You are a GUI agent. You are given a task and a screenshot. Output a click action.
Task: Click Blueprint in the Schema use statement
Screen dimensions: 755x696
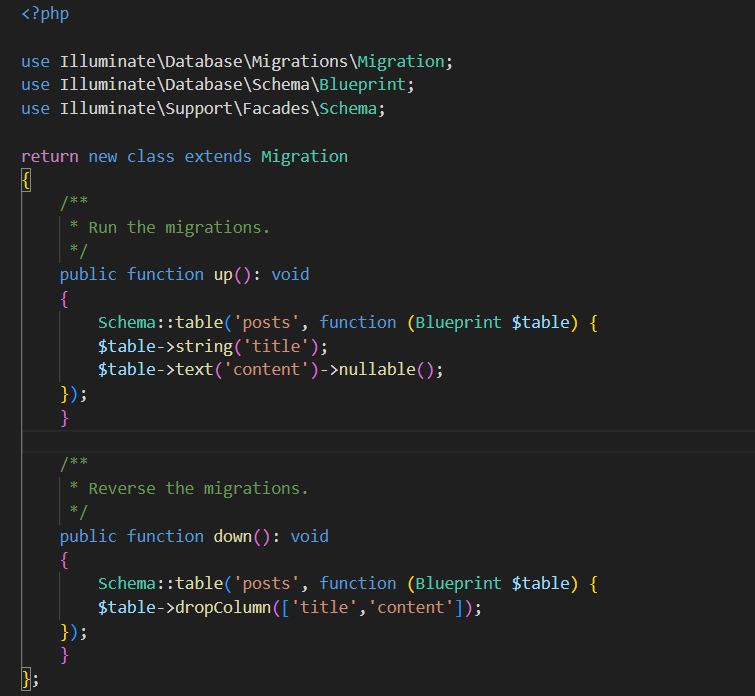pyautogui.click(x=371, y=85)
